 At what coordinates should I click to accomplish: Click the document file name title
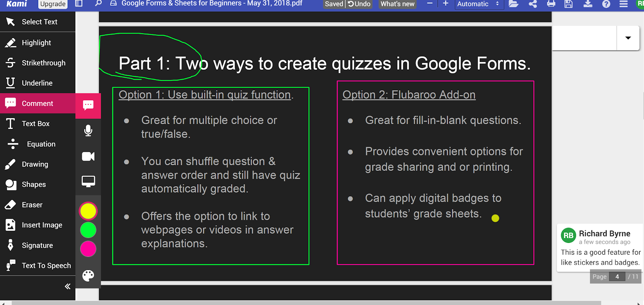click(x=212, y=4)
